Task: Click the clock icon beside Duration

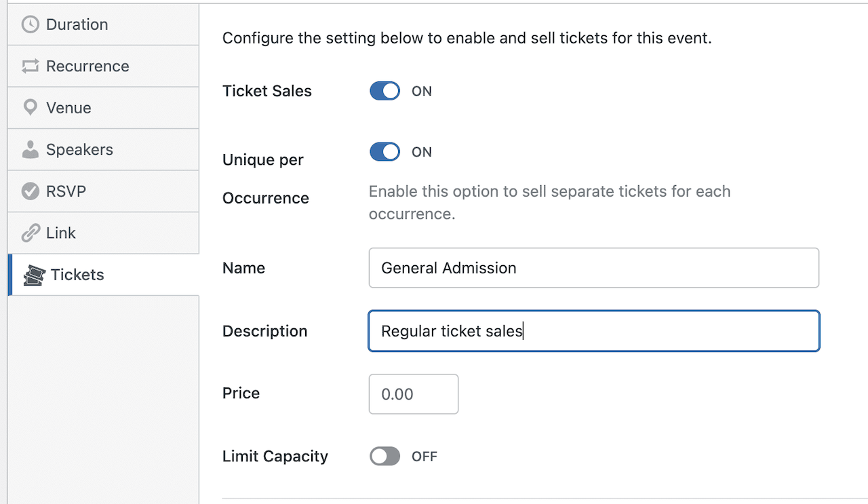Action: pyautogui.click(x=31, y=24)
